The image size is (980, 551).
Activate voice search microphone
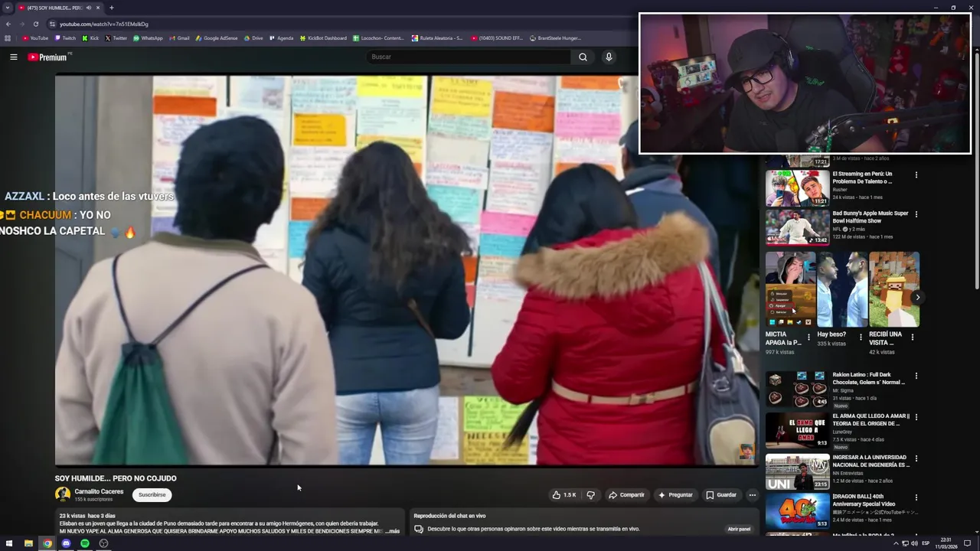pos(609,57)
